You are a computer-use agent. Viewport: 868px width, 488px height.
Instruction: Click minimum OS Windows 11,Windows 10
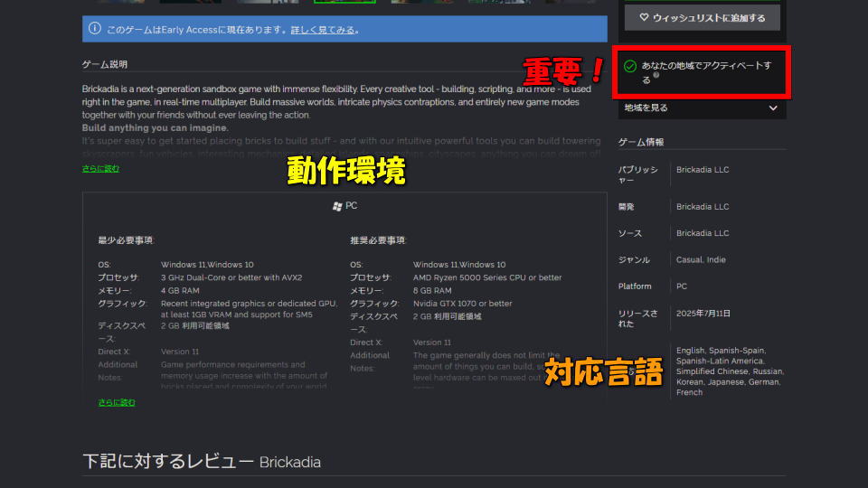207,265
